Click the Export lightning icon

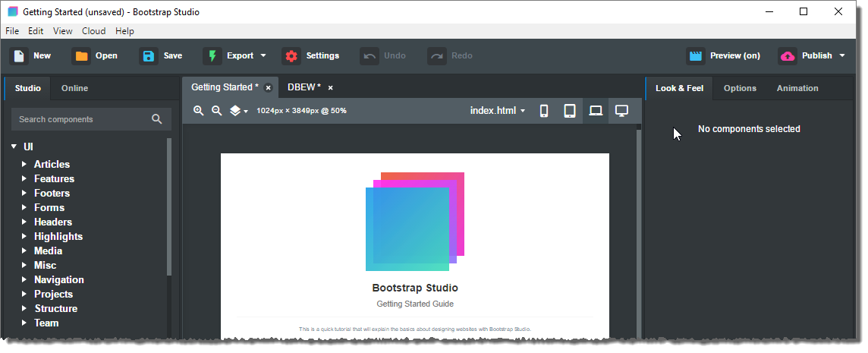click(212, 56)
